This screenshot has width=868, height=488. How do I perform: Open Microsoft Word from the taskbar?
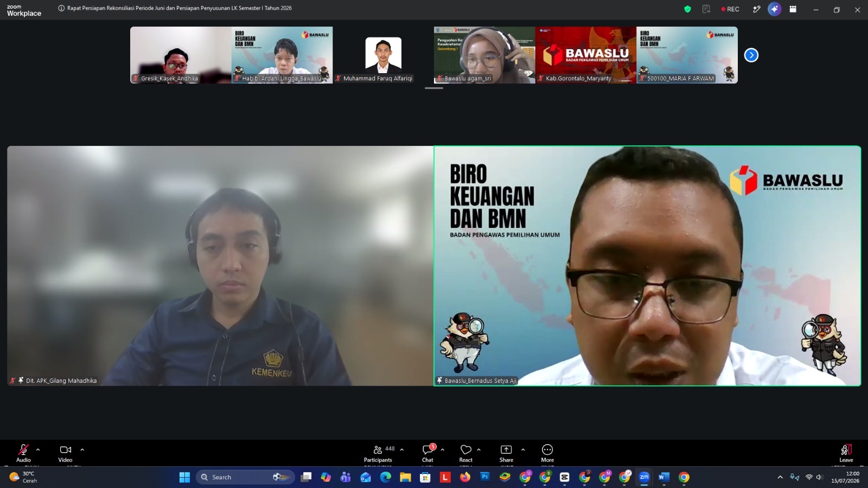[x=664, y=477]
